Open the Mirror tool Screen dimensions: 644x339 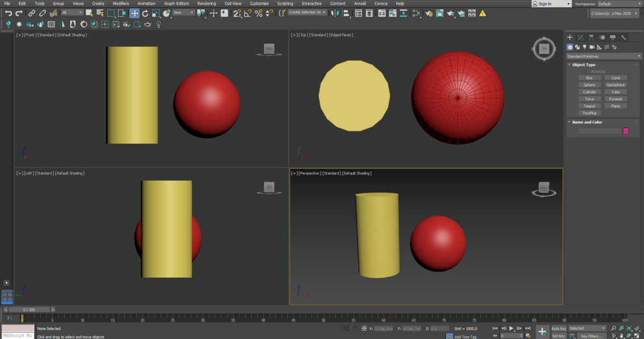pos(335,13)
